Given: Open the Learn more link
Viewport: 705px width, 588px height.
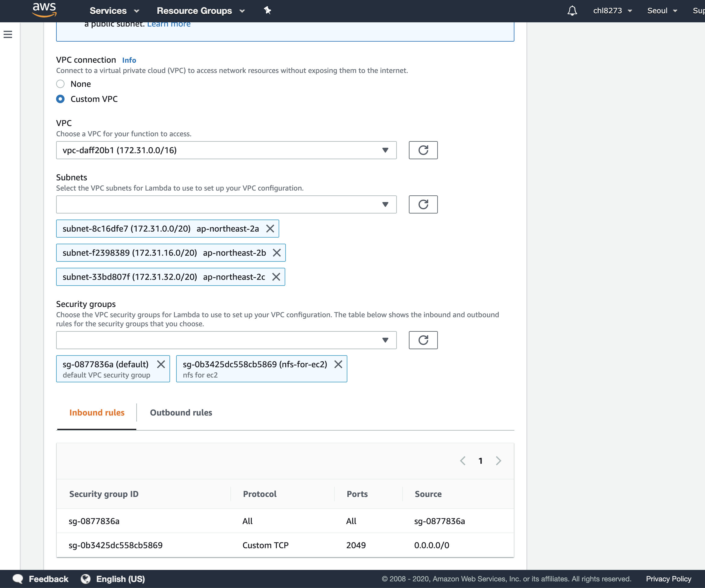Looking at the screenshot, I should pyautogui.click(x=169, y=24).
